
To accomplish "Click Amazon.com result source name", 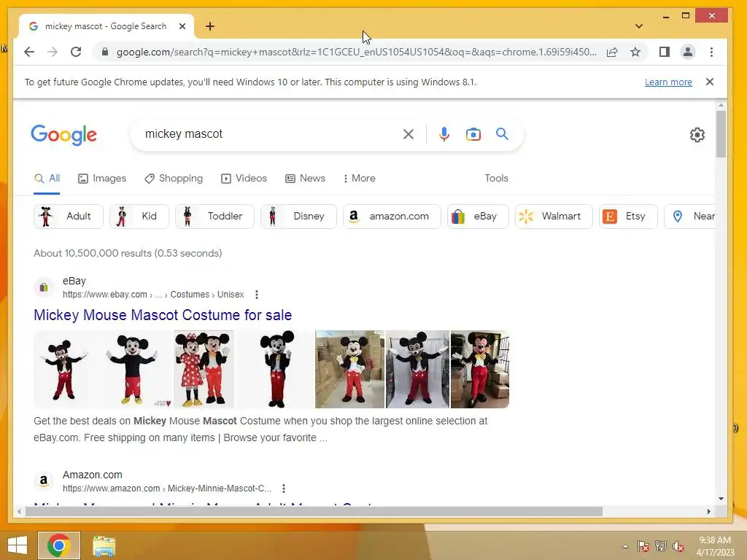I will click(93, 475).
